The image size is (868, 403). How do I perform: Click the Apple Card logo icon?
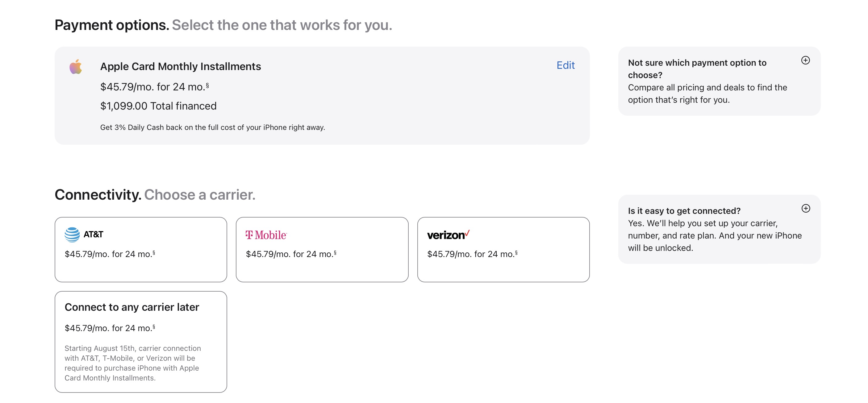[x=76, y=67]
